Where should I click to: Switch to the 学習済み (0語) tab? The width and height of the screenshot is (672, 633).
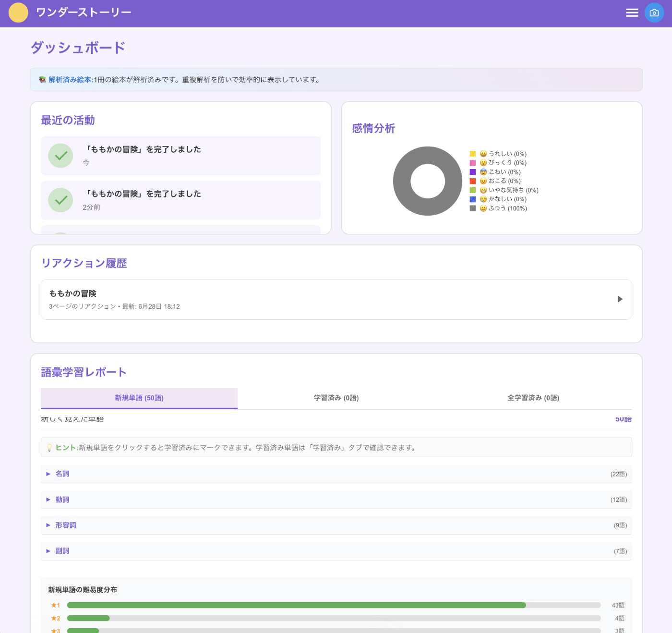336,398
